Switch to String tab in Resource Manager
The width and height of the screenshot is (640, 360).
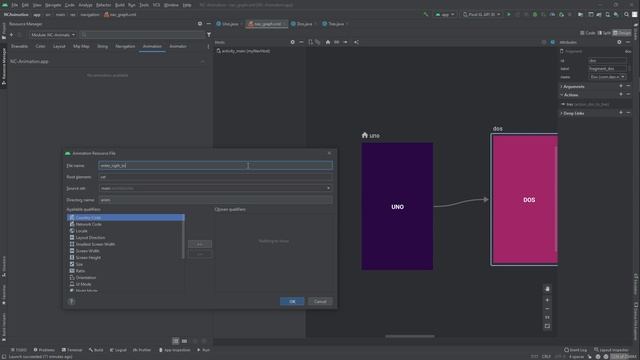tap(102, 46)
